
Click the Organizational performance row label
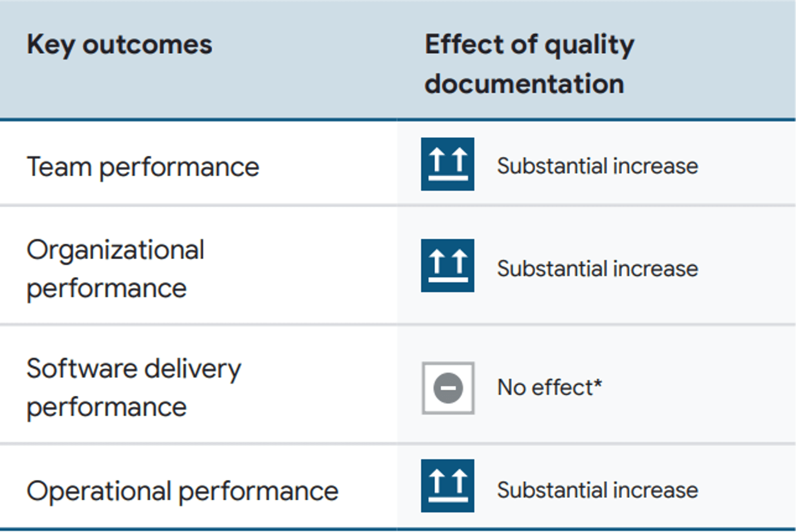pos(116,269)
